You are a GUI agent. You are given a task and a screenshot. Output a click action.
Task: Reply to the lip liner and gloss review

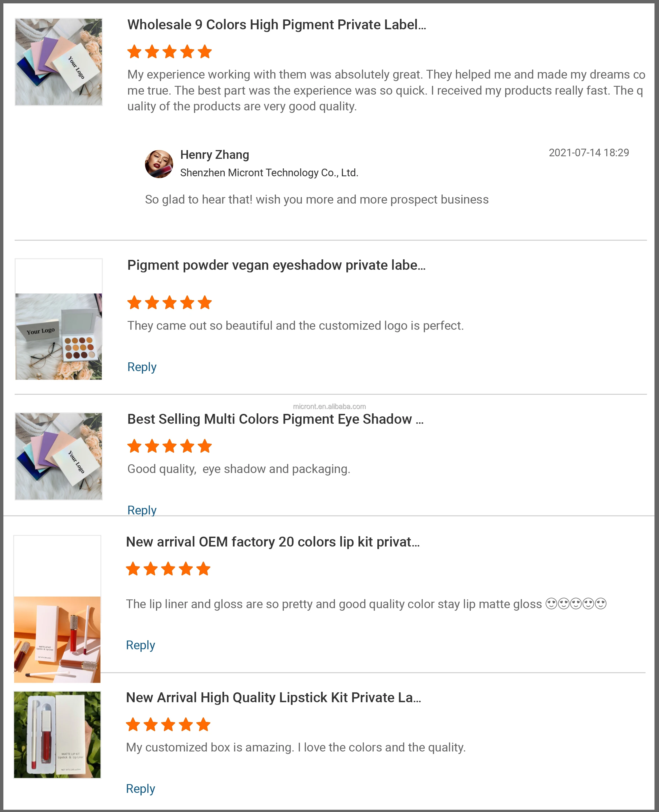141,645
